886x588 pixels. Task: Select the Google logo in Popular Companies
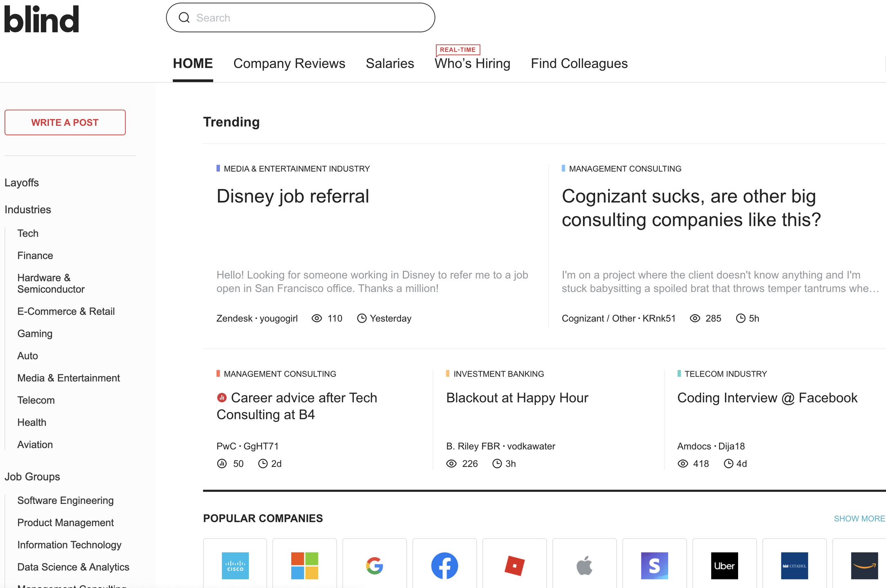[374, 565]
